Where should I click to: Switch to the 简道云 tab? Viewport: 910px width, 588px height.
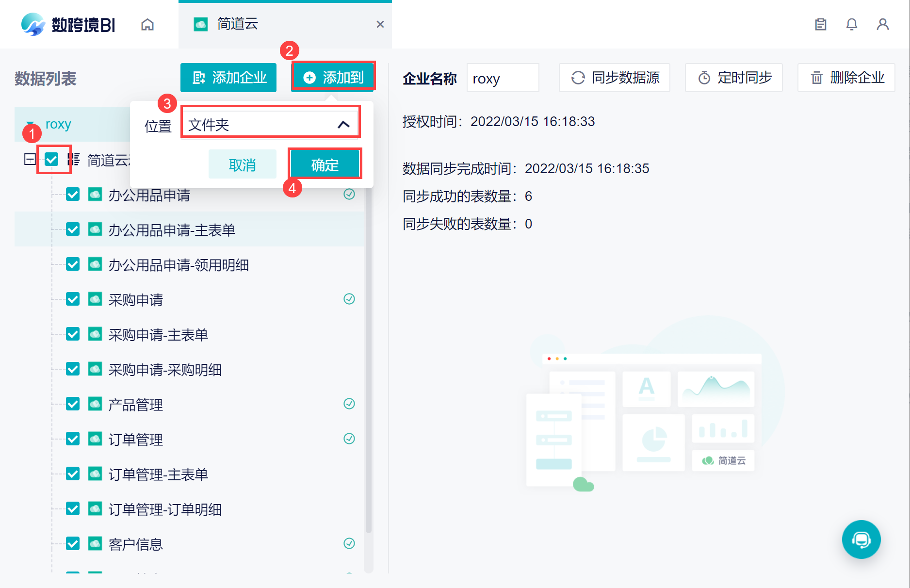(285, 24)
